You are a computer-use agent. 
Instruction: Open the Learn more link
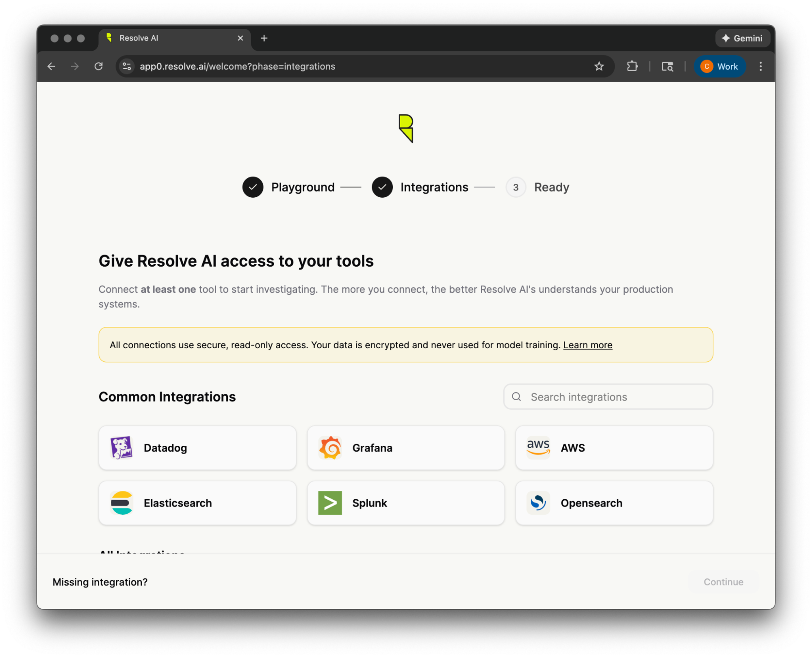coord(587,345)
